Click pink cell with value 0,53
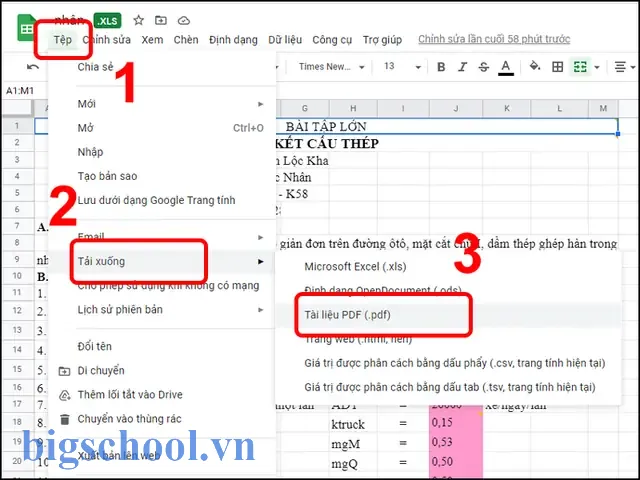The width and height of the screenshot is (640, 480). point(456,442)
